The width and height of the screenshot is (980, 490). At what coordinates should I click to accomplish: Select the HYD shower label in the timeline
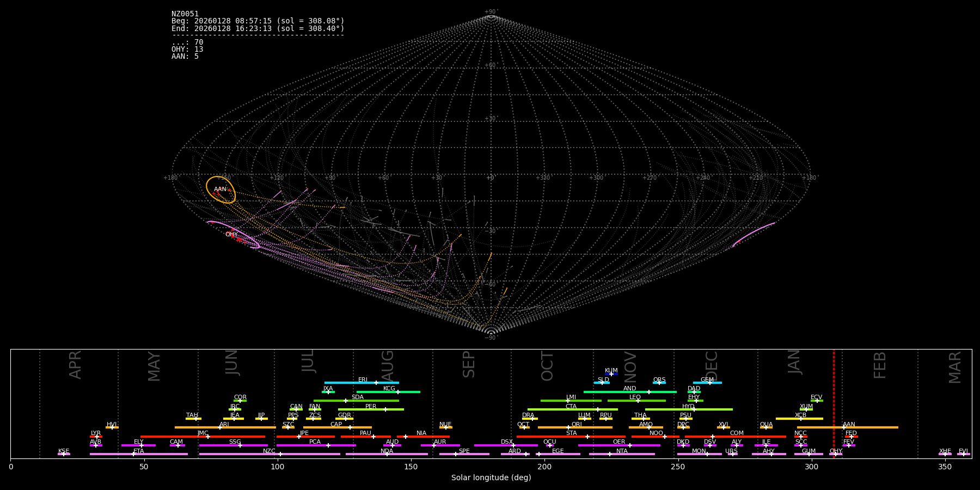[688, 407]
